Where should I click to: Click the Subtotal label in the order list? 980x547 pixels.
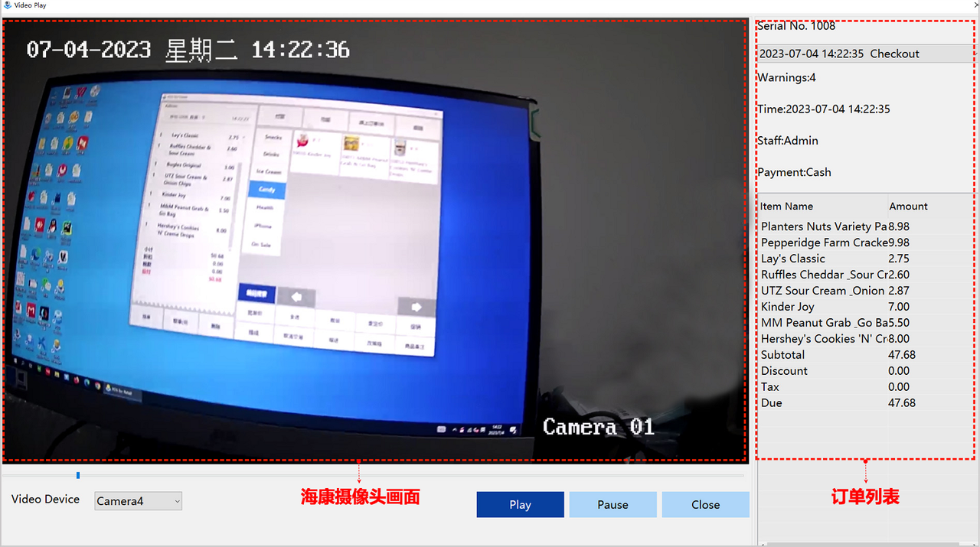pyautogui.click(x=782, y=355)
